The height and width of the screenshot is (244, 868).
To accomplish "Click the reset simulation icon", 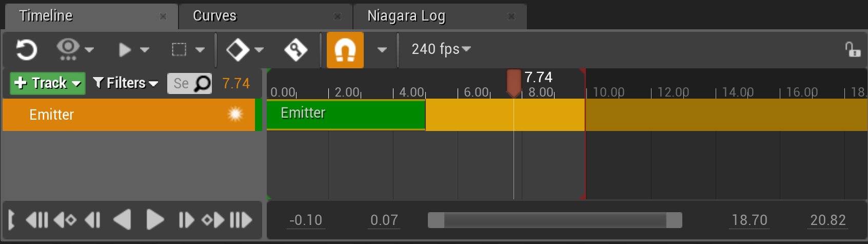I will pyautogui.click(x=26, y=50).
